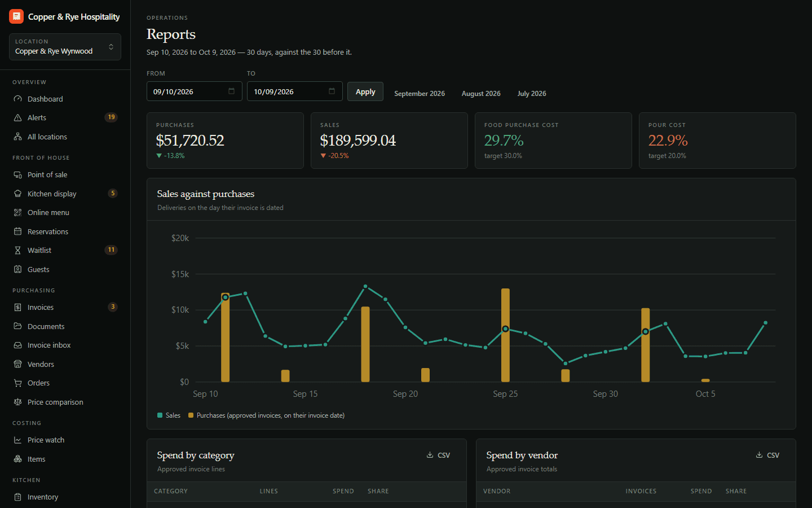The width and height of the screenshot is (812, 508).
Task: Click the Documents folder icon
Action: [x=17, y=326]
